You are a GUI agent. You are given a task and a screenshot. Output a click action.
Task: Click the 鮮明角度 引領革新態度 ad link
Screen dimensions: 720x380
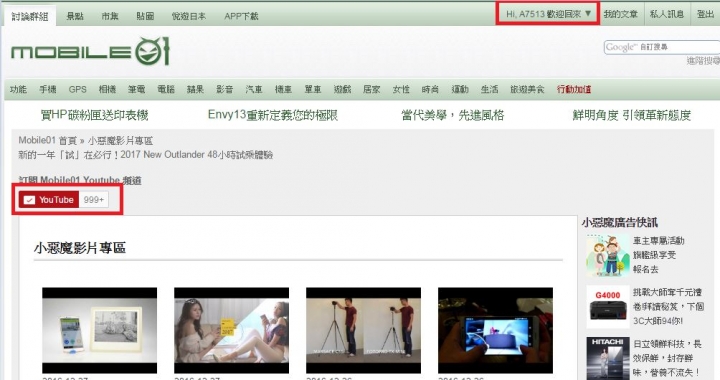(631, 115)
